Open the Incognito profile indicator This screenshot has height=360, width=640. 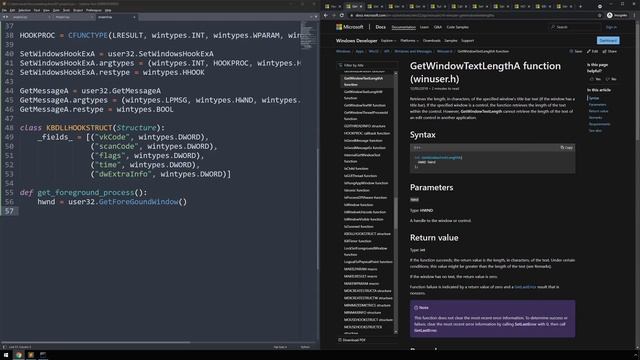pos(617,15)
